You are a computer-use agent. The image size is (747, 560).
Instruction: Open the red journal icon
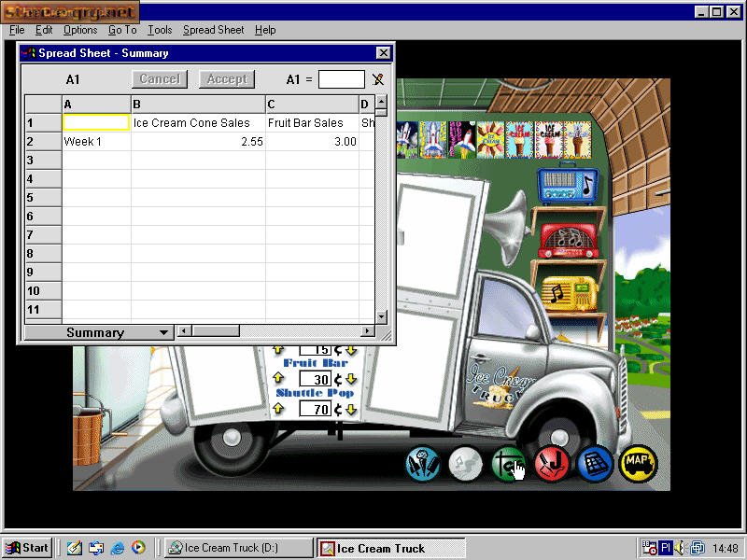(552, 463)
